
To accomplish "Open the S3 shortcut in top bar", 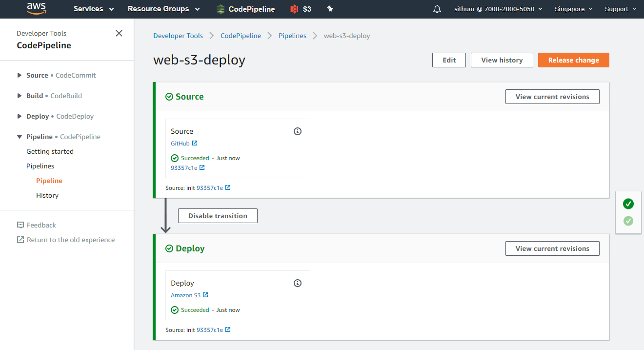I will click(301, 9).
